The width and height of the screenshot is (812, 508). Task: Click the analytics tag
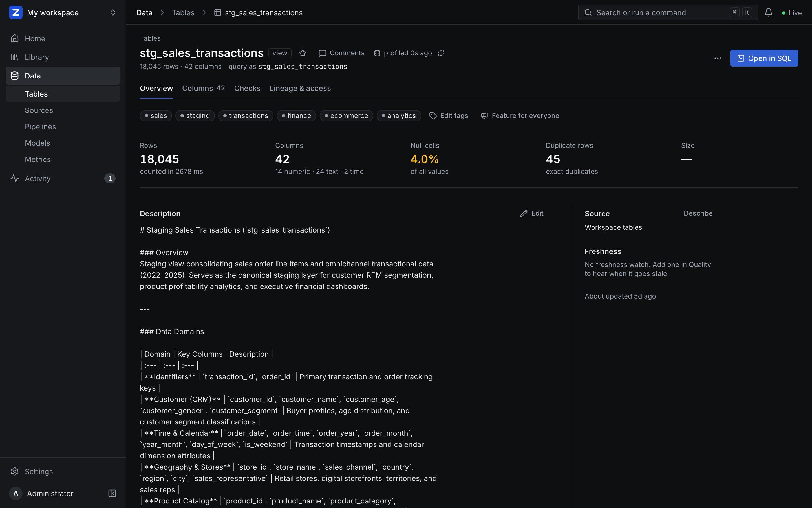point(399,116)
